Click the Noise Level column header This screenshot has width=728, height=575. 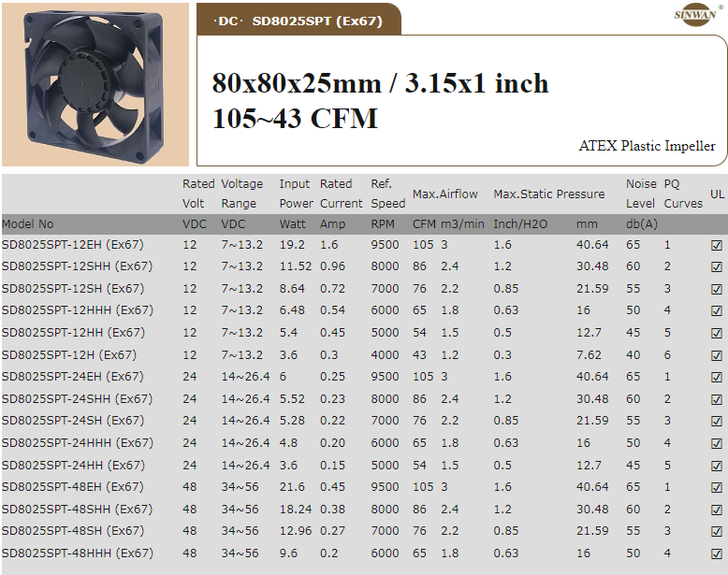click(x=641, y=194)
